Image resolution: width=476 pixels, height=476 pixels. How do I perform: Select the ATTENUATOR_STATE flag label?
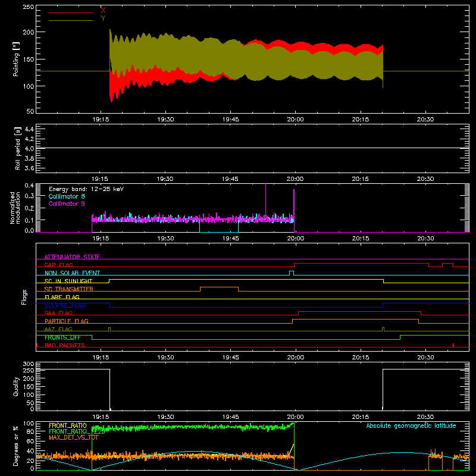pyautogui.click(x=72, y=257)
